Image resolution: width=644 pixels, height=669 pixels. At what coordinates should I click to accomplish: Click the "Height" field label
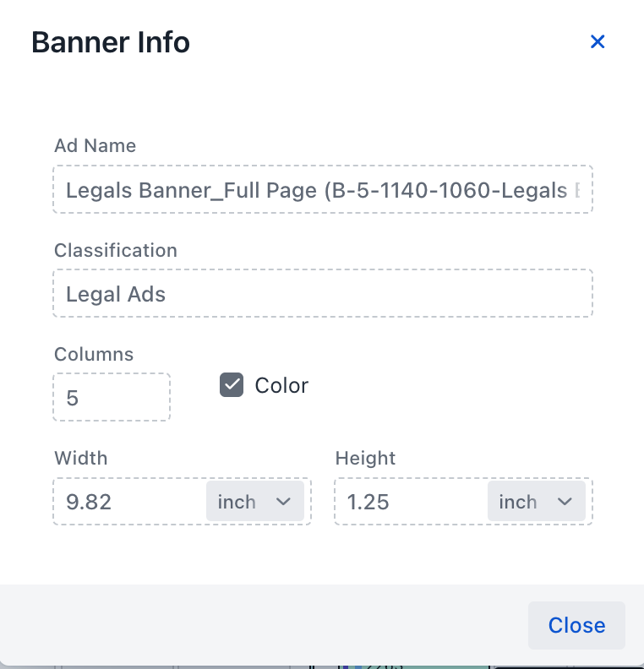[365, 458]
